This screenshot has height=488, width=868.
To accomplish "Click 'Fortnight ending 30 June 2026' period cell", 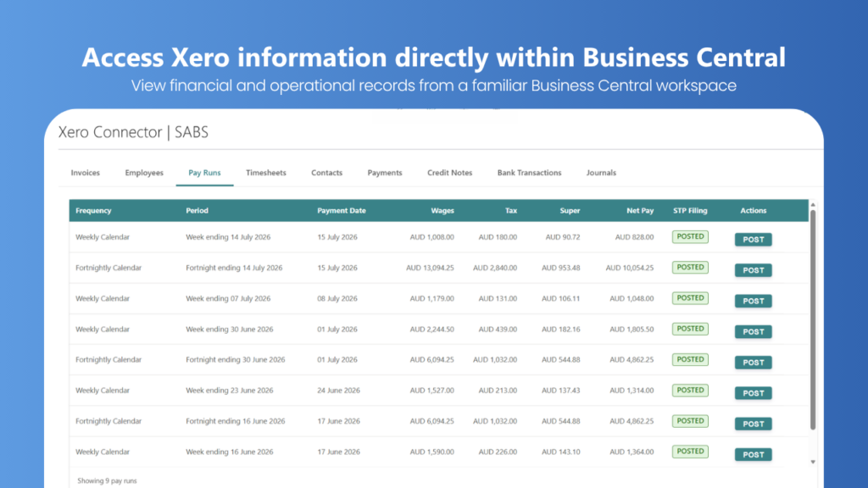I will click(x=236, y=359).
